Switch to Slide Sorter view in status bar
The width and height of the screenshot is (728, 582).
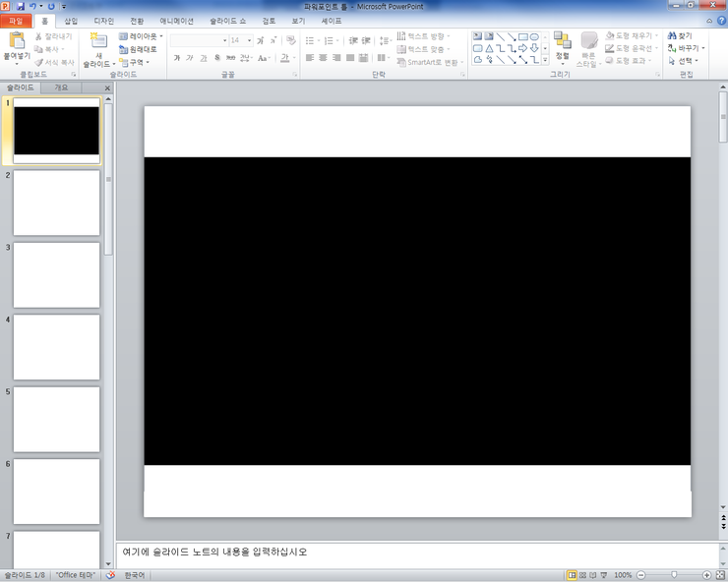click(582, 575)
